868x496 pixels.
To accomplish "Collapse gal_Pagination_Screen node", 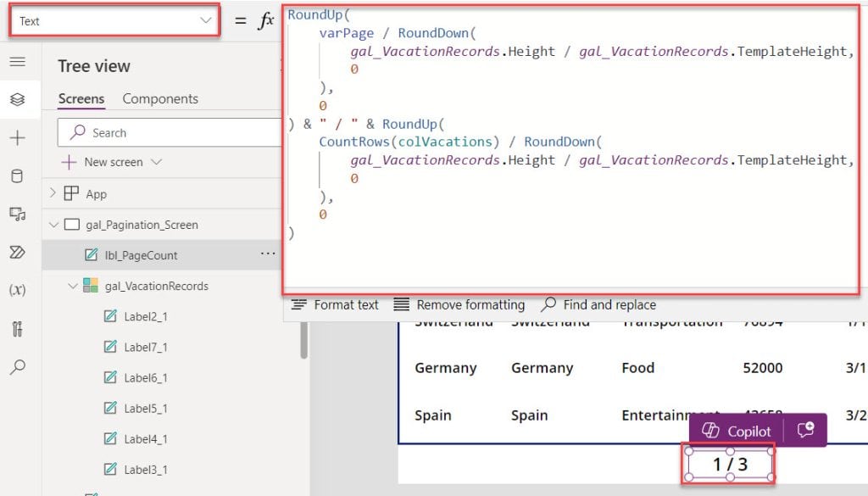I will click(x=53, y=225).
